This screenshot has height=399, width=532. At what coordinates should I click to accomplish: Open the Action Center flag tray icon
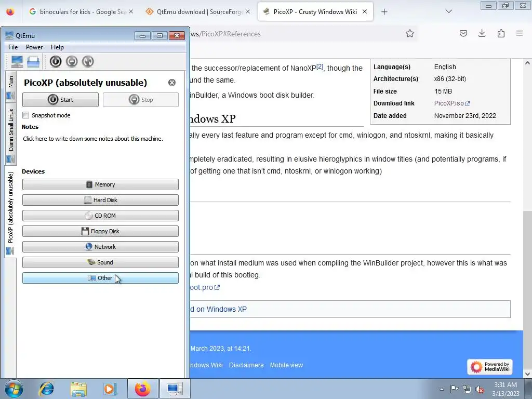coord(454,389)
